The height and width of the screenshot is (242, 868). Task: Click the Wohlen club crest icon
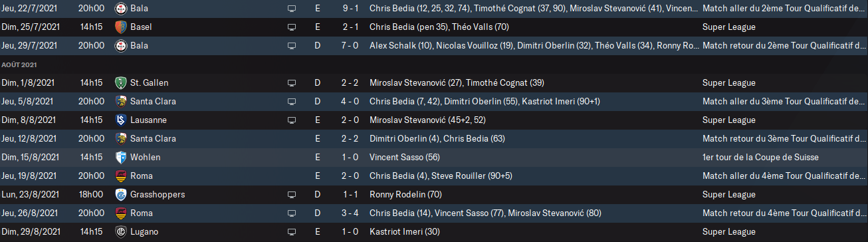(x=120, y=158)
